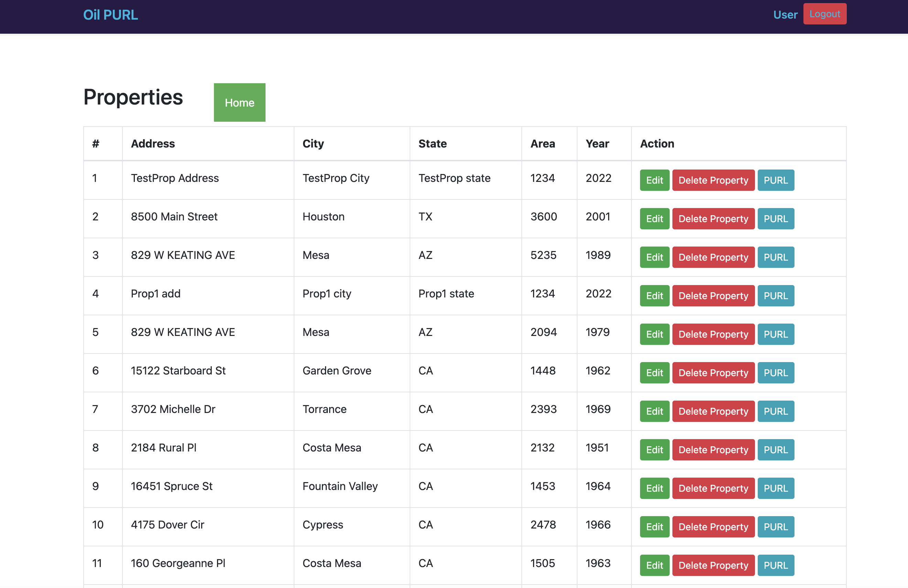This screenshot has height=588, width=908.
Task: Open PURL for 8500 Main Street
Action: pos(776,219)
